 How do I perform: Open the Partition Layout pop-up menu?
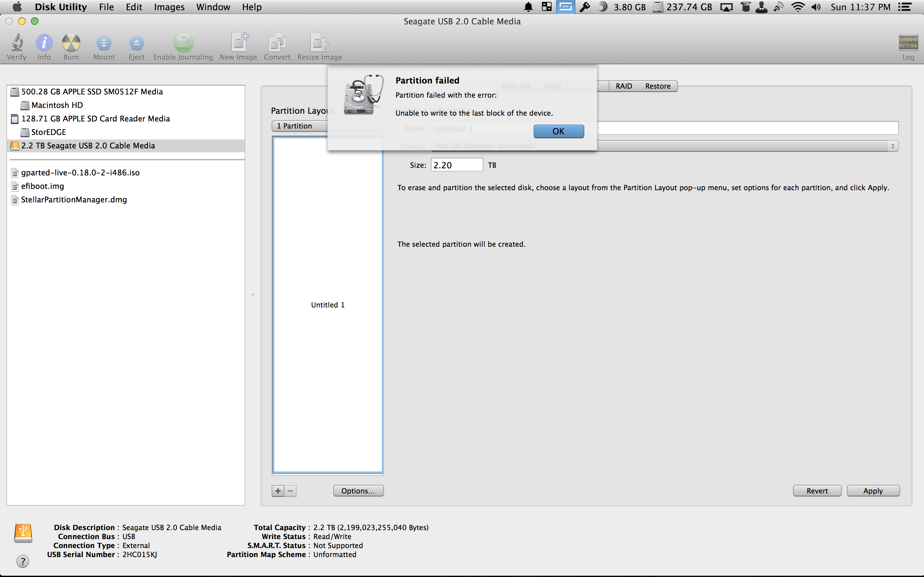coord(299,126)
